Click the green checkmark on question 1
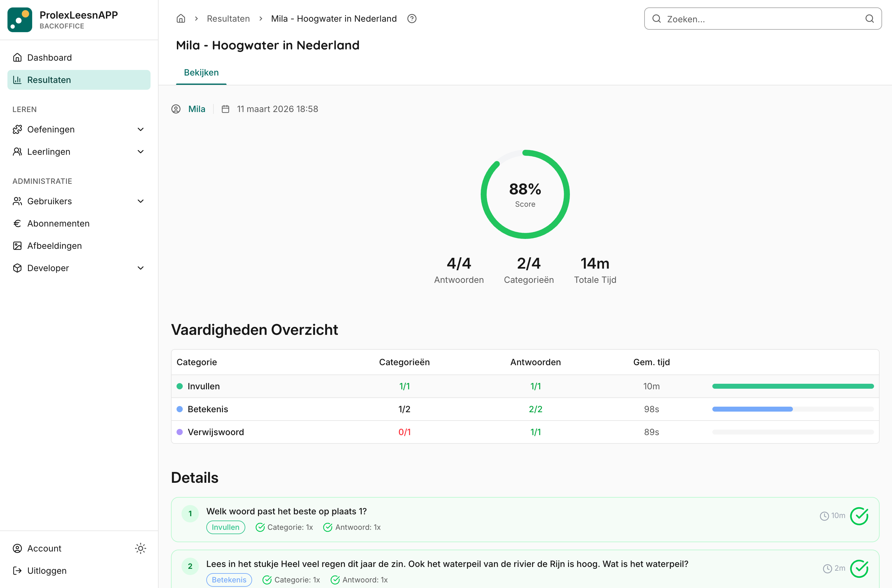 pos(859,516)
